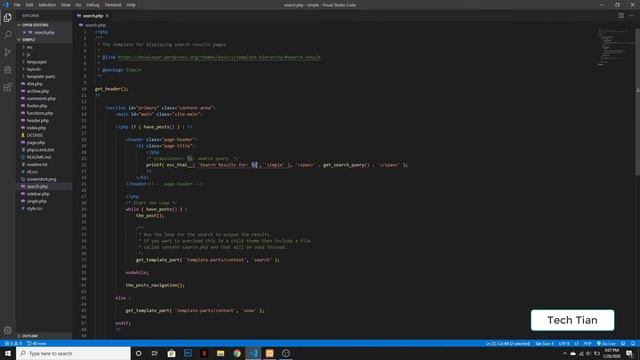Open the Terminal menu
The width and height of the screenshot is (640, 360).
(x=113, y=5)
